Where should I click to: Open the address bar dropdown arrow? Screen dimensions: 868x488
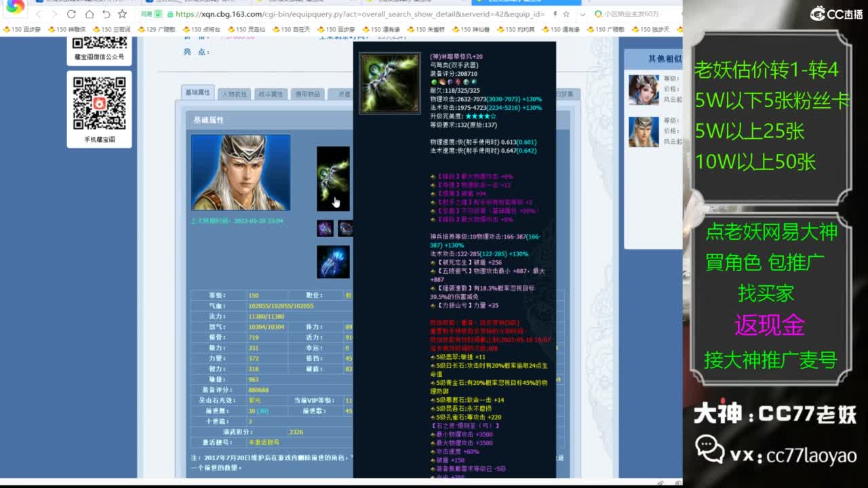pyautogui.click(x=583, y=14)
